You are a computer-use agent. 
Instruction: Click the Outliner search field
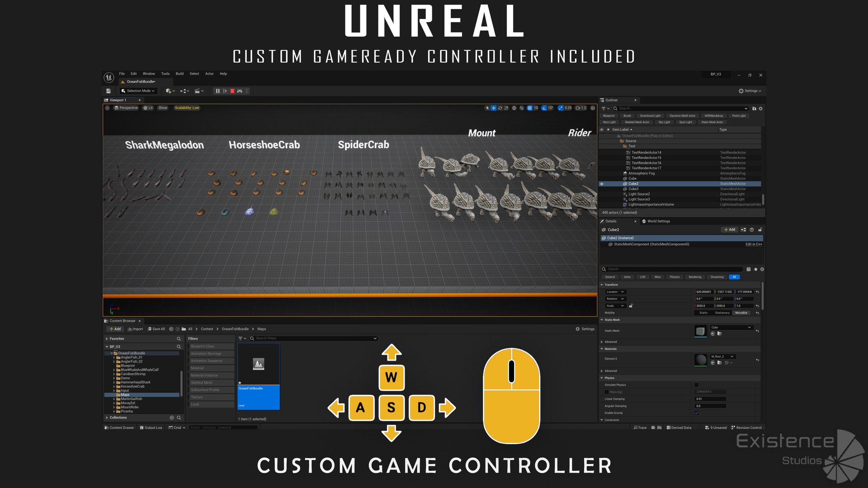coord(680,108)
